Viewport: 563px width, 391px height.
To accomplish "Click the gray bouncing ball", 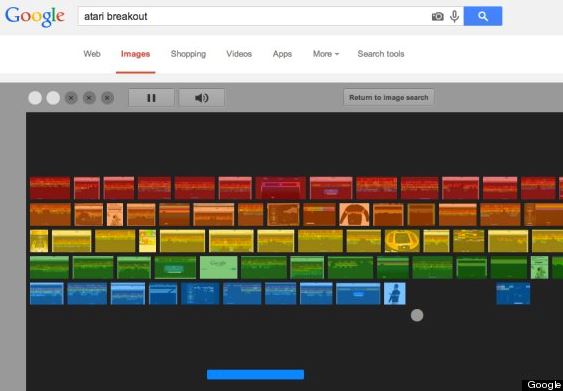I will [417, 315].
